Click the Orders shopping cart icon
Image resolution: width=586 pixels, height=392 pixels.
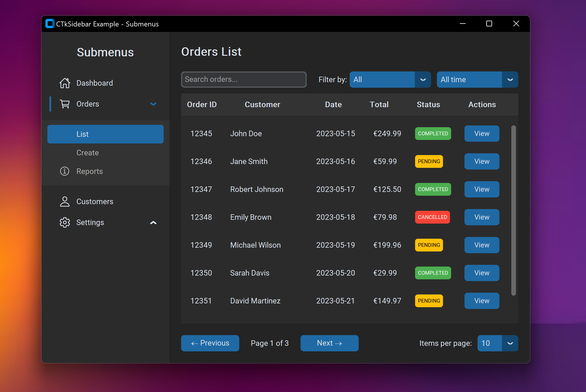click(x=65, y=104)
